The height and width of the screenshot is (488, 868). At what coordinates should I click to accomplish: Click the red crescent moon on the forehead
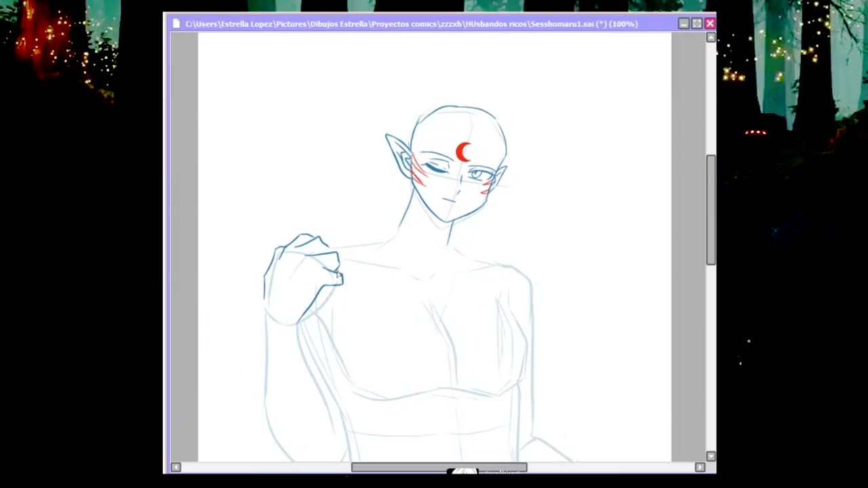pos(463,152)
